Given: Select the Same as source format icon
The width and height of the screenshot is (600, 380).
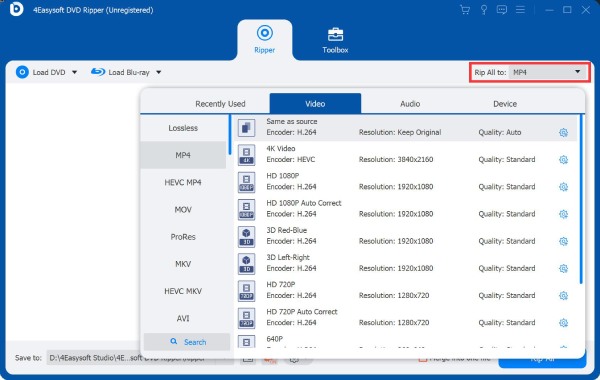Looking at the screenshot, I should (246, 128).
